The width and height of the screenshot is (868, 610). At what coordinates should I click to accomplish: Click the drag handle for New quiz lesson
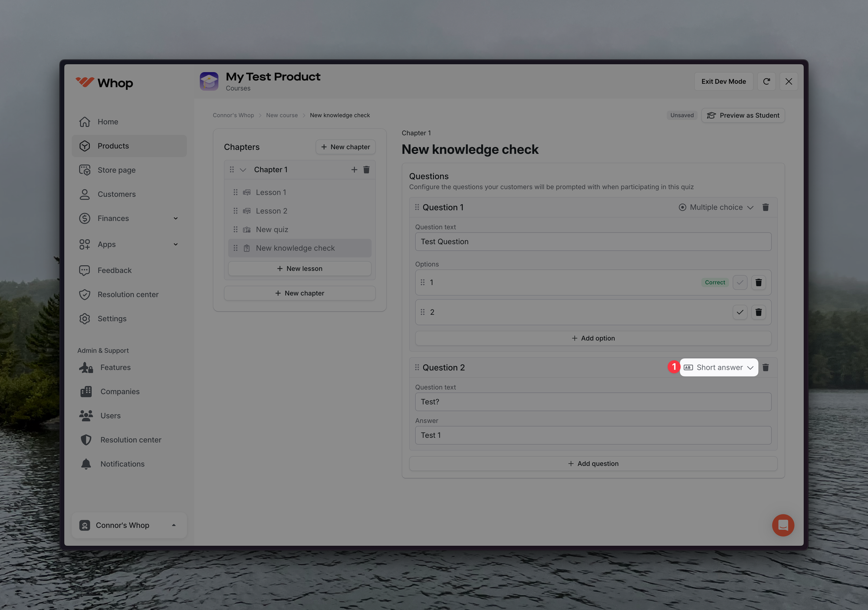point(236,230)
